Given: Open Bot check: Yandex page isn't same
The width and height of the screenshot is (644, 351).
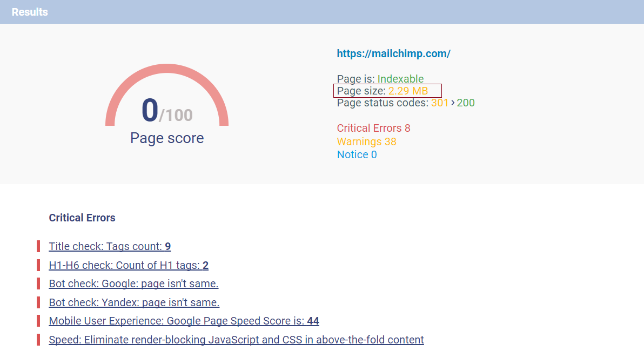Looking at the screenshot, I should click(x=134, y=302).
